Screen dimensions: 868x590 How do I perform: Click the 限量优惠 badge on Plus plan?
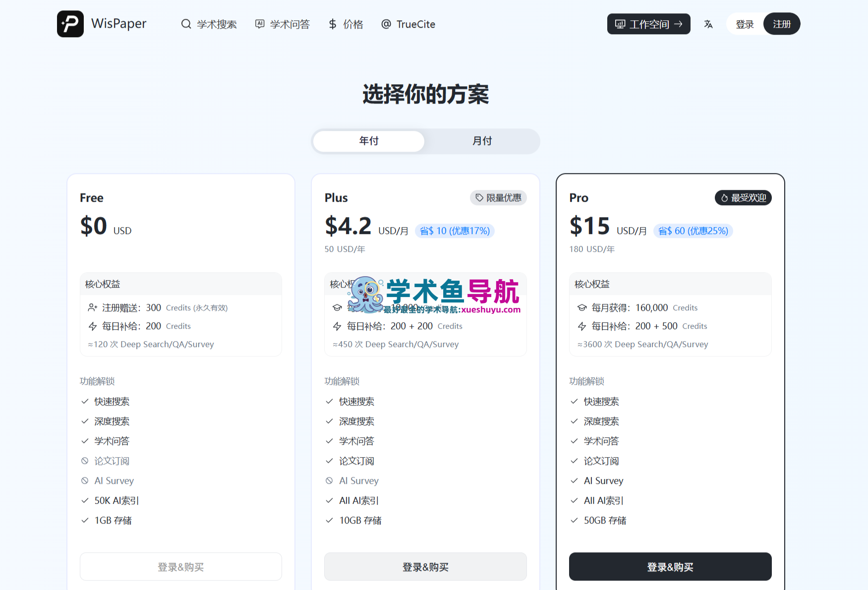[498, 198]
